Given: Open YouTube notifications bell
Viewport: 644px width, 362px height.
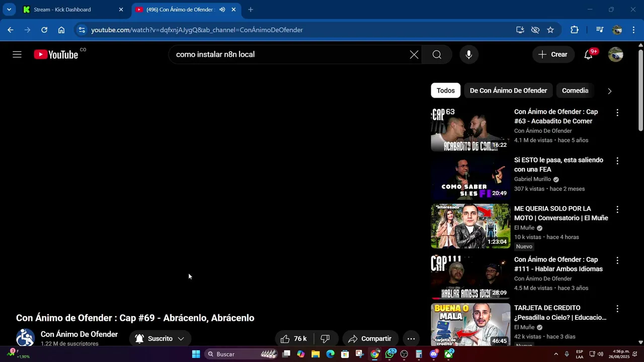Looking at the screenshot, I should (x=588, y=54).
